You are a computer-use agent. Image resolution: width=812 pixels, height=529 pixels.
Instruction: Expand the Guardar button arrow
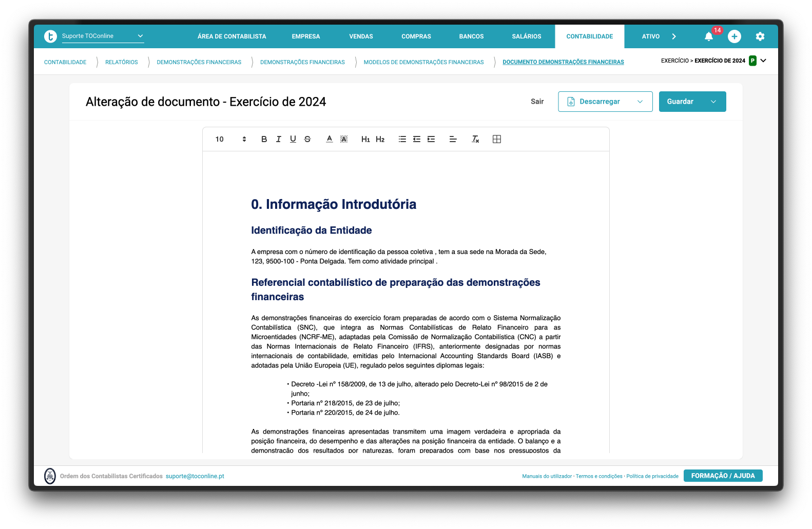[713, 102]
